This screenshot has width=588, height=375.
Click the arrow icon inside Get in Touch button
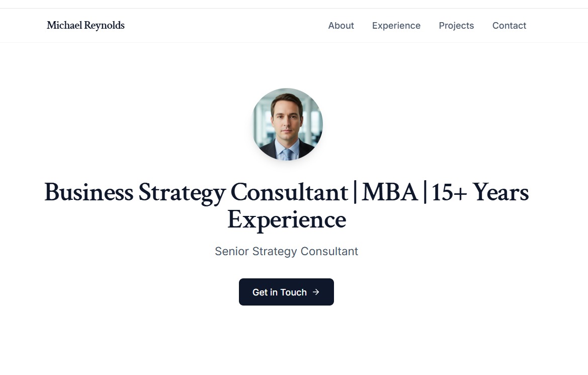pyautogui.click(x=316, y=292)
